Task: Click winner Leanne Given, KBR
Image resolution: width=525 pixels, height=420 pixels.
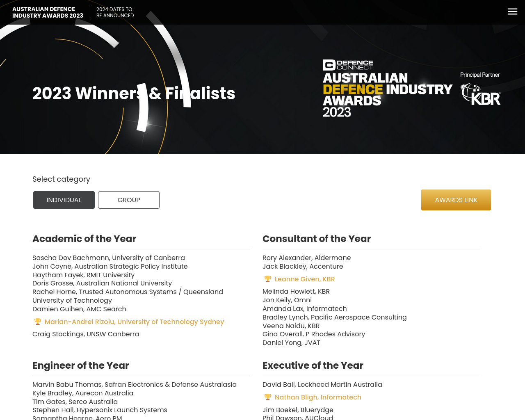Action: [305, 279]
